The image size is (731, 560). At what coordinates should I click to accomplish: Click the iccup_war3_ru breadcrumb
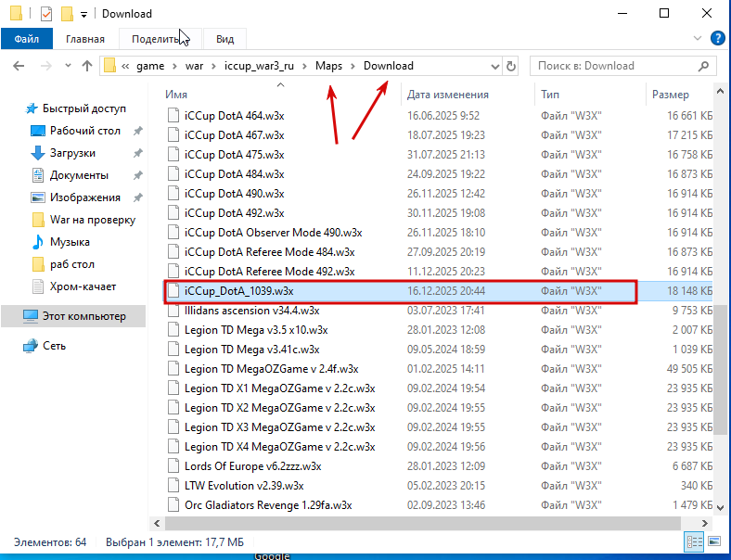click(259, 66)
